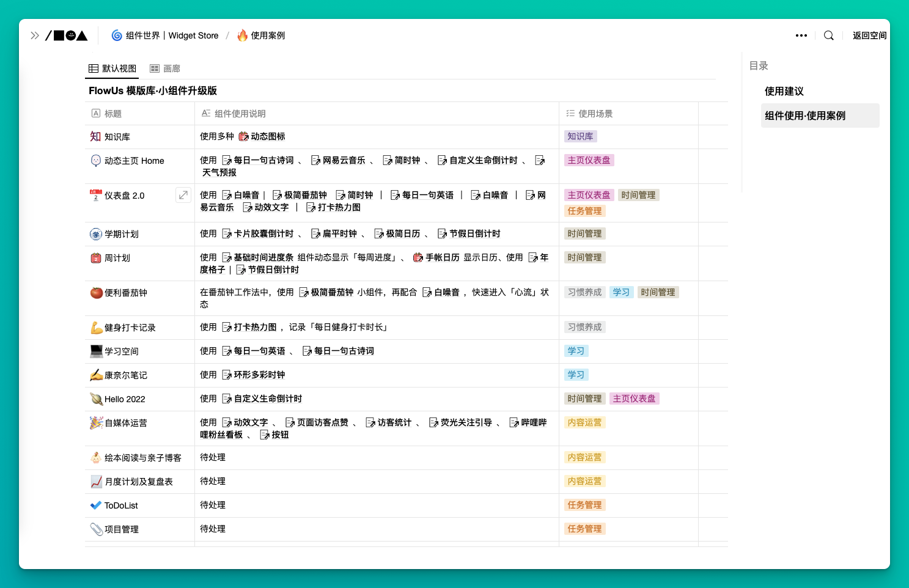Click the 知 icon on the 知识库 row
909x588 pixels.
[x=95, y=136]
